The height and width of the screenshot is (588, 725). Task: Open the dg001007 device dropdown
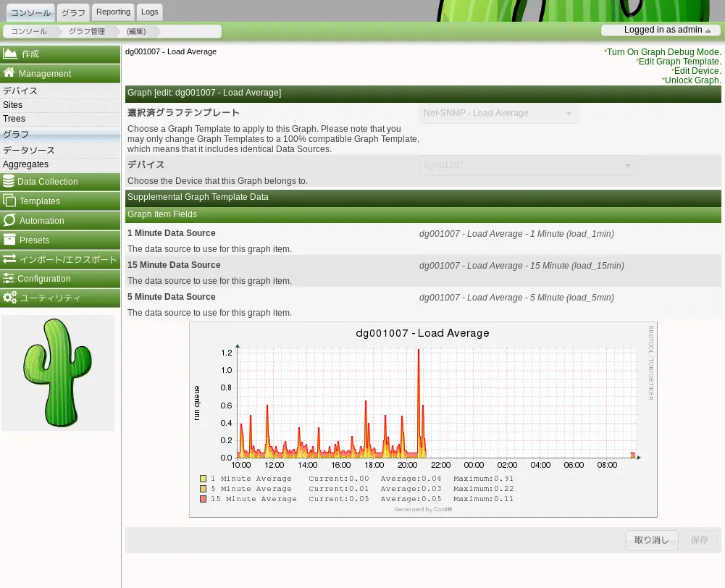(528, 166)
